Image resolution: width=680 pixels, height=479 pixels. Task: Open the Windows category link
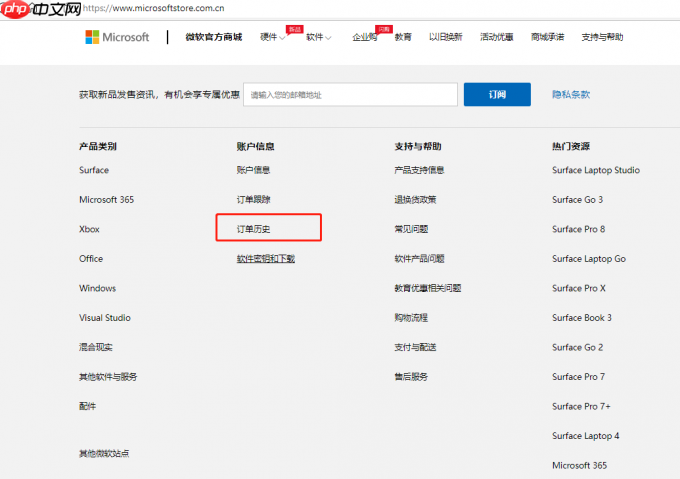(x=97, y=288)
